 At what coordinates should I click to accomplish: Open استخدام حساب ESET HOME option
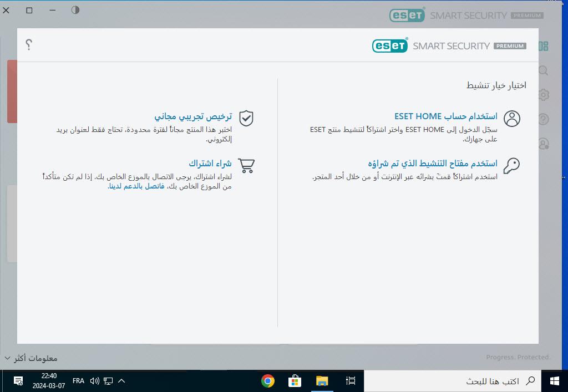[445, 116]
